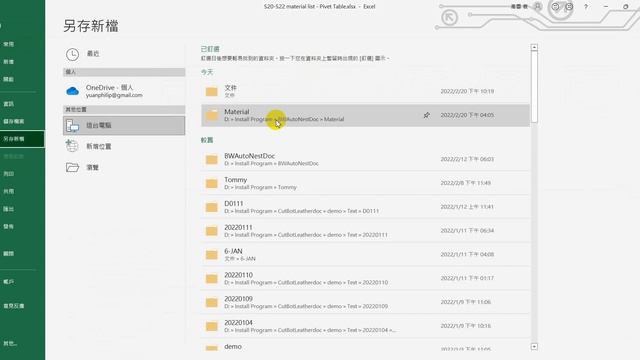640x360 pixels.
Task: Click folder icon of 文件 row
Action: (211, 91)
